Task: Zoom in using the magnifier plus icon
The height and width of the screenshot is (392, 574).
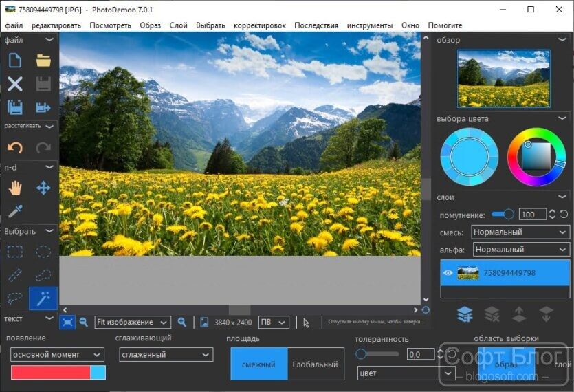Action: coord(182,323)
